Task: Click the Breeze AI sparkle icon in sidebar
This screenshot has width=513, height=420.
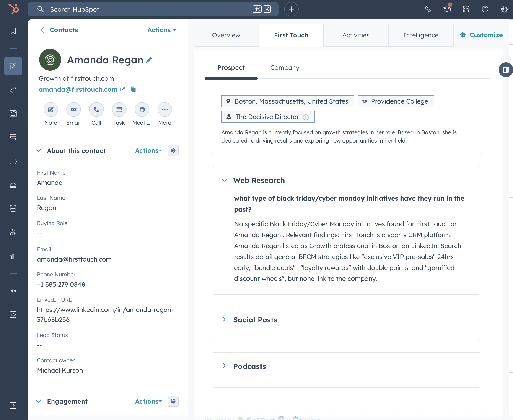Action: pyautogui.click(x=13, y=291)
